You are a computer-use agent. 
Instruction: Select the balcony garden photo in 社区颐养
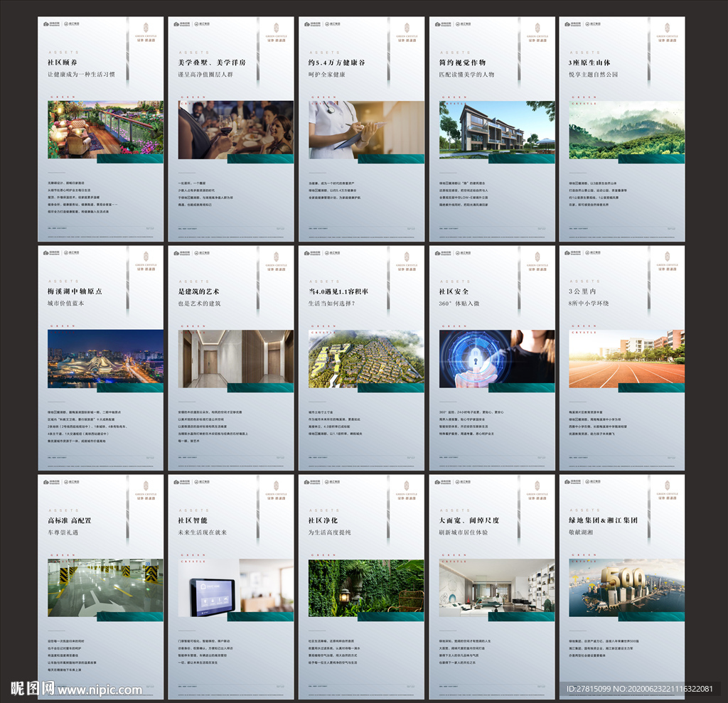tap(105, 129)
